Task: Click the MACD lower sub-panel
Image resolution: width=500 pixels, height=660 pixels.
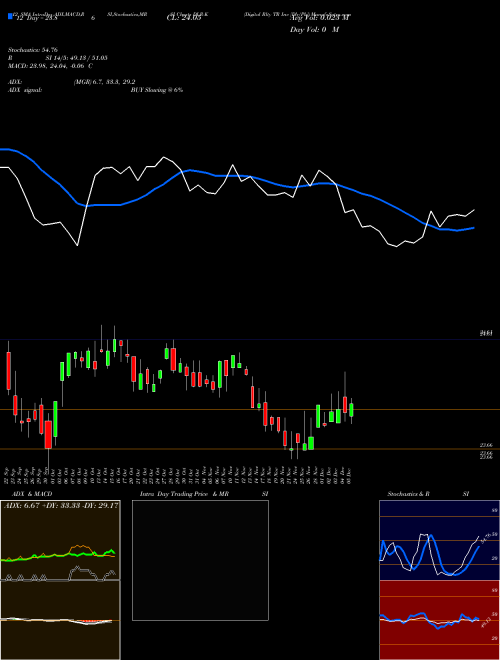Action: point(60,620)
